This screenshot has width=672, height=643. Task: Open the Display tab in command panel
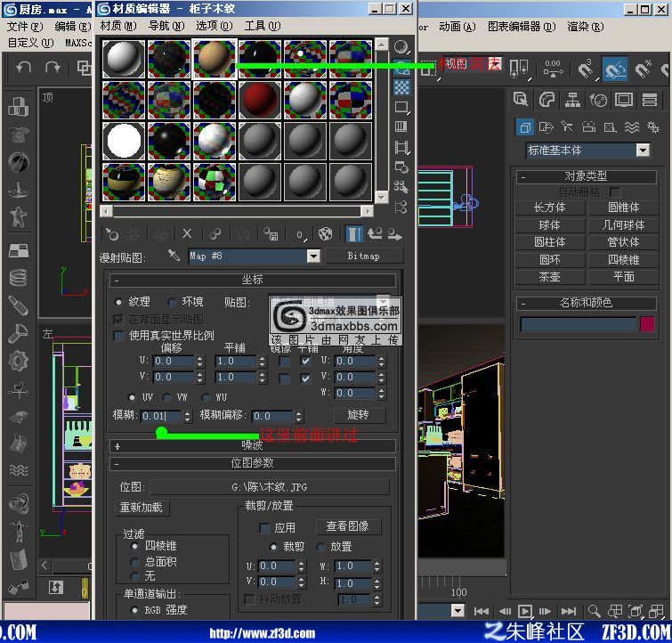coord(624,100)
